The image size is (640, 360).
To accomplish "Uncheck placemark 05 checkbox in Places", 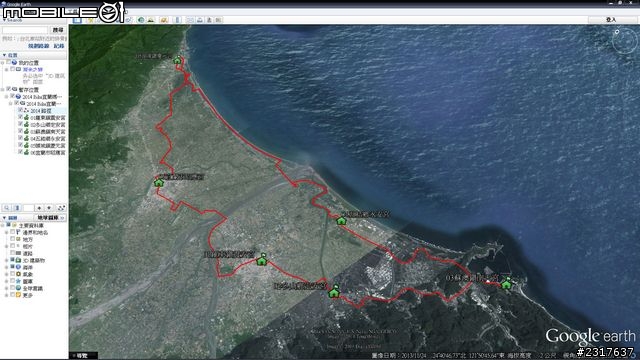I will tap(20, 145).
